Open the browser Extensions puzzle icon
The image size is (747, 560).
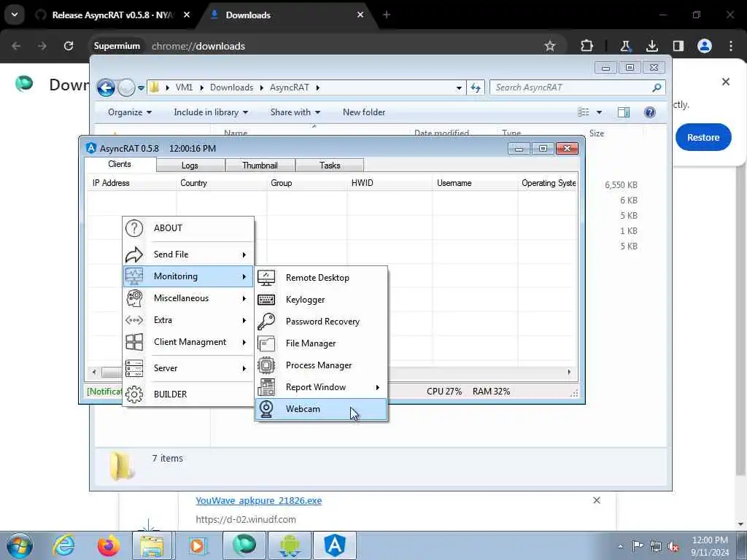point(587,46)
